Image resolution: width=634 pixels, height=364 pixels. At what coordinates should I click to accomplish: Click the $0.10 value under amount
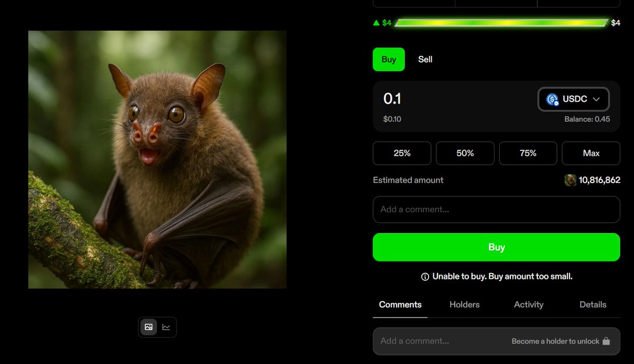point(393,119)
